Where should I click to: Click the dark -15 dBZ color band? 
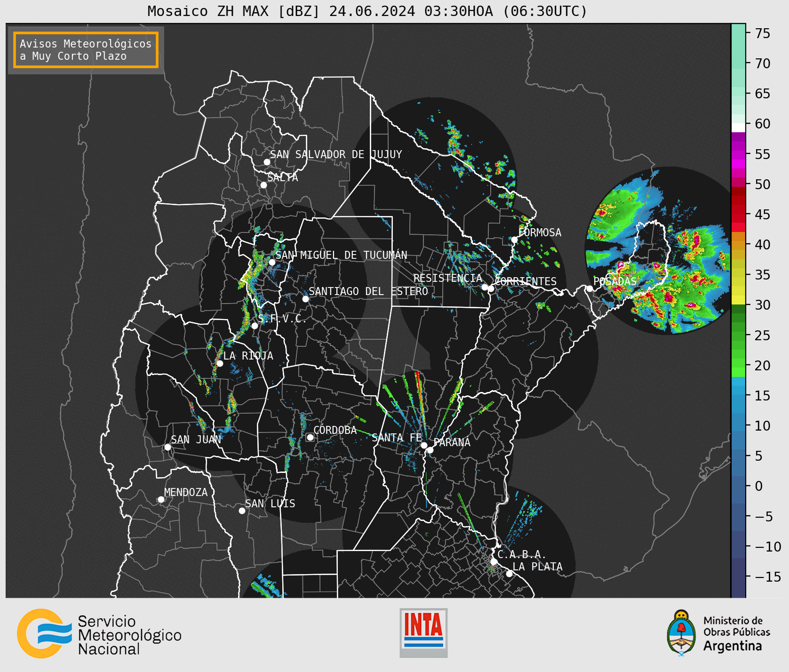[x=738, y=577]
